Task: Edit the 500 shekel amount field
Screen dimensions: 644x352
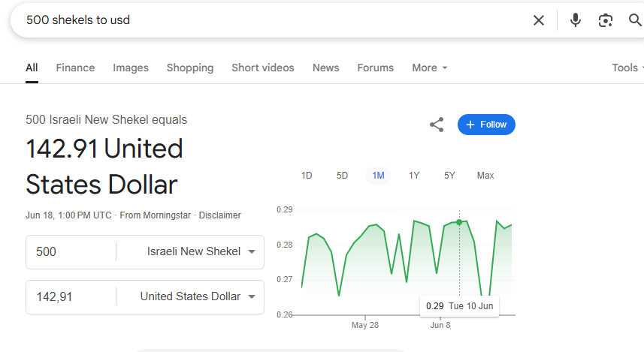Action: click(x=71, y=252)
